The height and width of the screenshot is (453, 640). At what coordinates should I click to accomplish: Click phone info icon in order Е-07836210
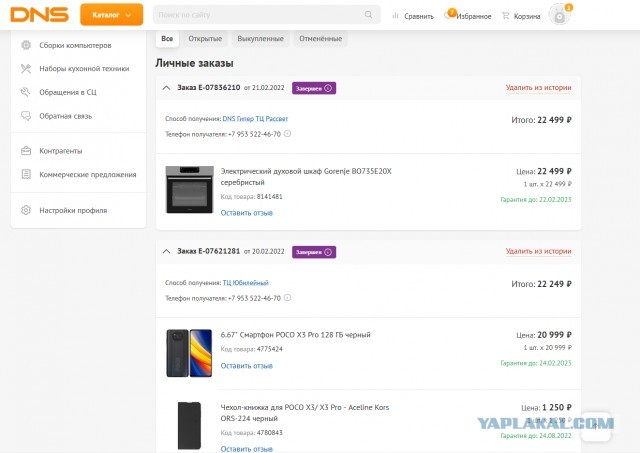click(287, 133)
